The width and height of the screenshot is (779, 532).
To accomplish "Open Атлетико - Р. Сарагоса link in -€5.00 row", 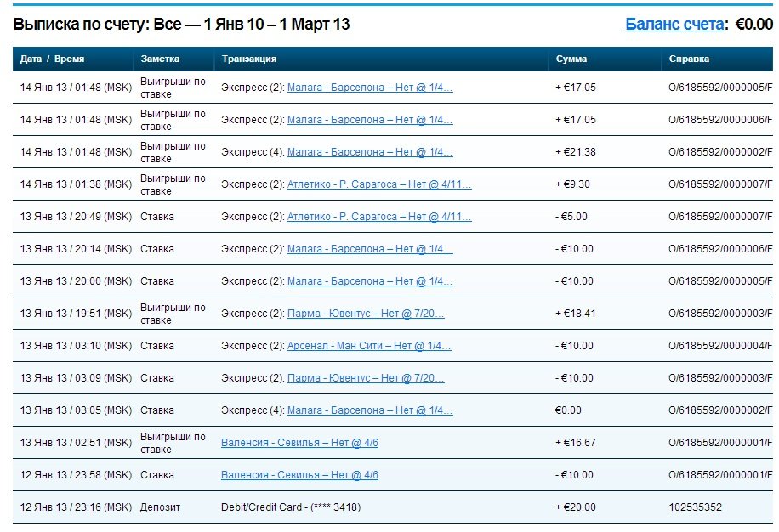I will (x=379, y=217).
